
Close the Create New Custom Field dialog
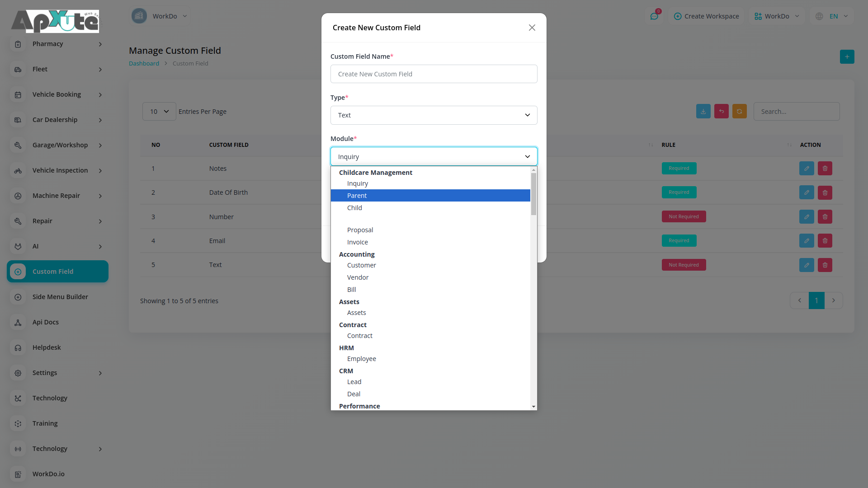pyautogui.click(x=532, y=28)
